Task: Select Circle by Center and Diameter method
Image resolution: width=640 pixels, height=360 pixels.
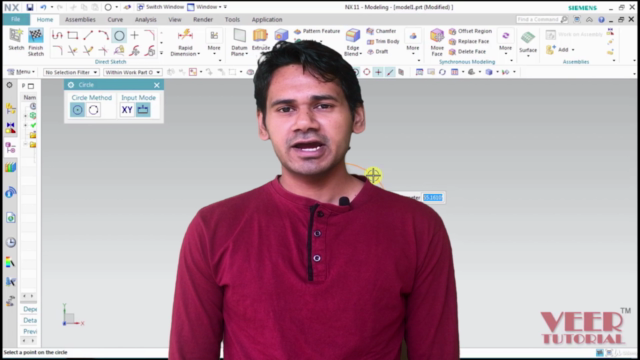Action: 78,110
